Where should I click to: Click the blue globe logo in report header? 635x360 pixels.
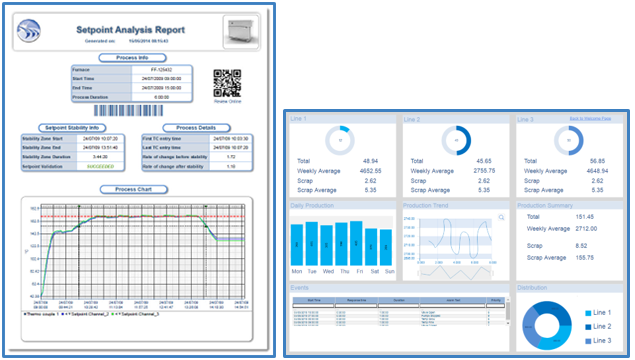tap(29, 31)
